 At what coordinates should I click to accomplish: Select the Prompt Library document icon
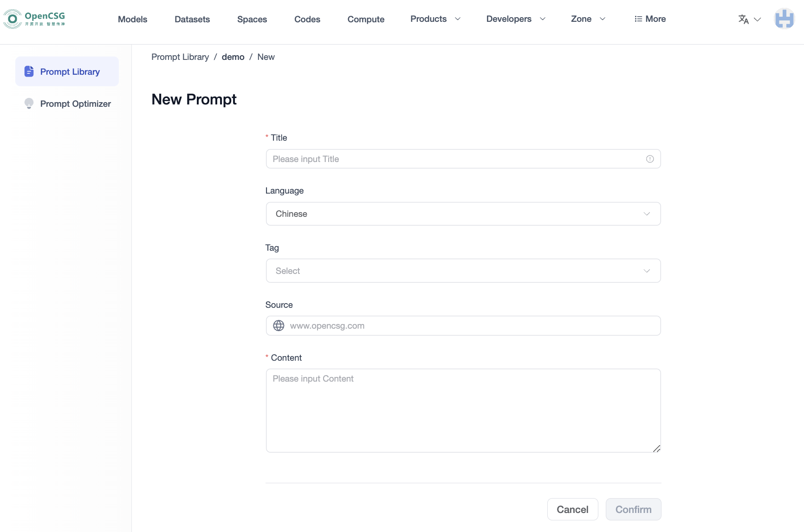point(29,71)
